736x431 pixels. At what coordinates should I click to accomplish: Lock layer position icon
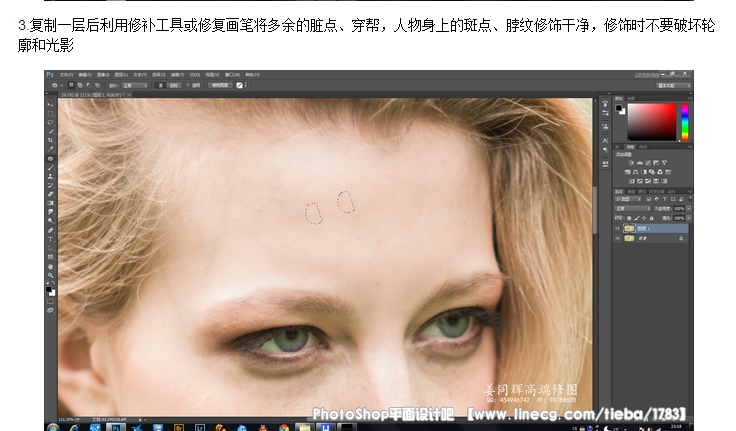tap(644, 218)
